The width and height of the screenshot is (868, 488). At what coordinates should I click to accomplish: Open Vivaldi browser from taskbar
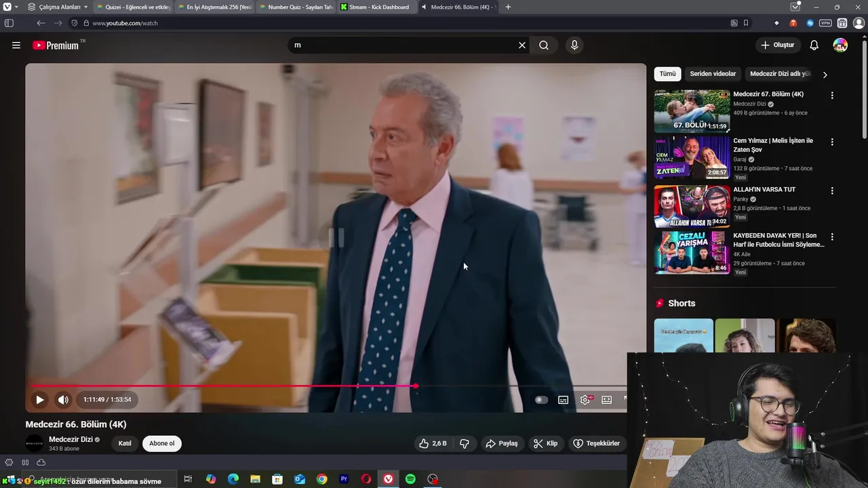point(388,479)
